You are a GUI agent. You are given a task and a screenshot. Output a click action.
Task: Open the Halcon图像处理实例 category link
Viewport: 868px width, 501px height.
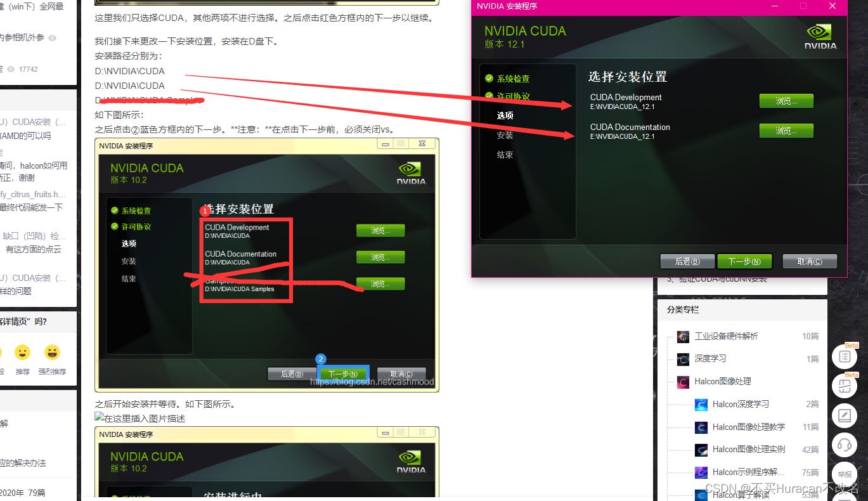click(749, 449)
